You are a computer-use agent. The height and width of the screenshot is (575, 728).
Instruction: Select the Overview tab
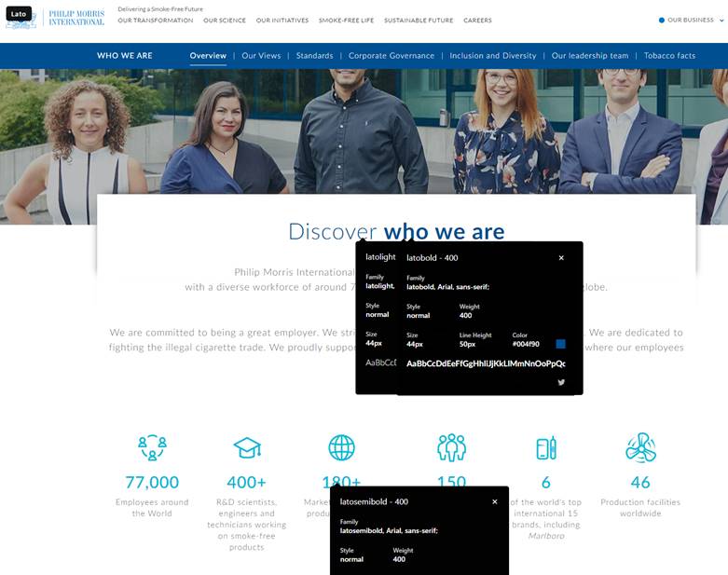click(208, 56)
